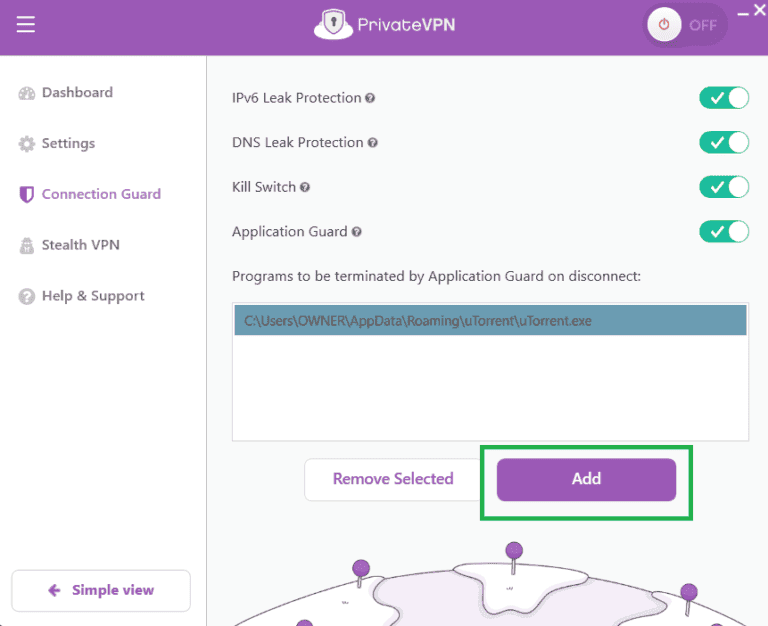
Task: Click Application Guard help icon
Action: (x=357, y=232)
